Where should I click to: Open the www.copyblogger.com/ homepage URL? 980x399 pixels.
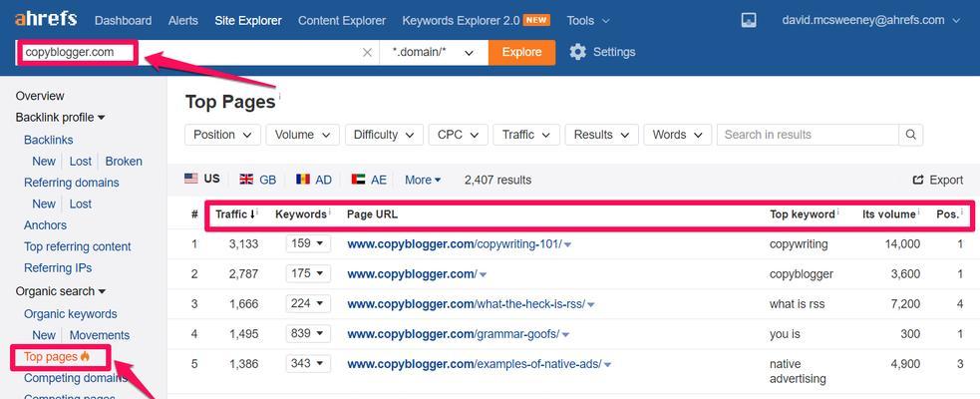[413, 274]
